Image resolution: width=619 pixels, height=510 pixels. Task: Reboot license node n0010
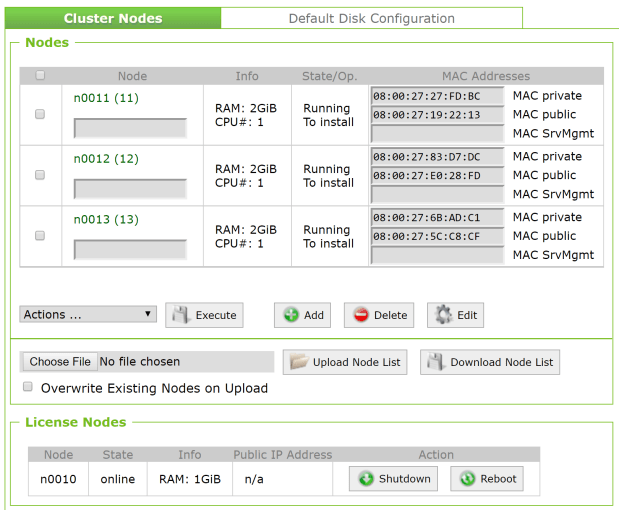[487, 479]
